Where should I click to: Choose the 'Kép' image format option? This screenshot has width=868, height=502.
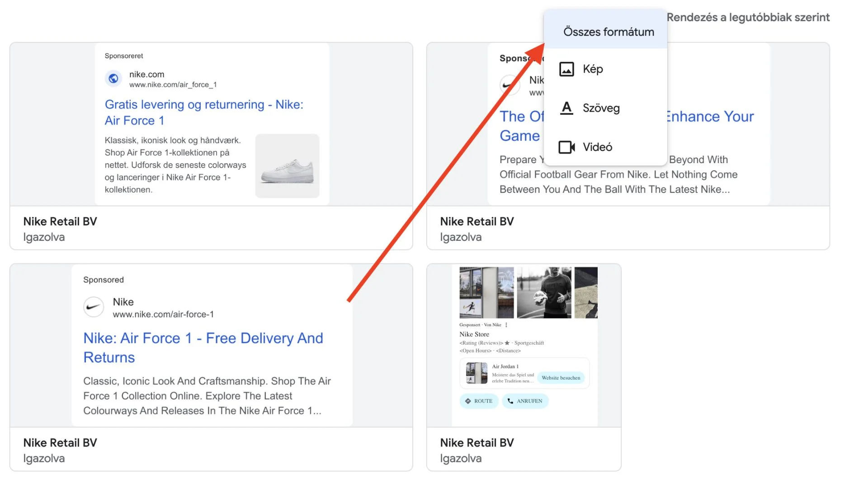[x=605, y=69]
